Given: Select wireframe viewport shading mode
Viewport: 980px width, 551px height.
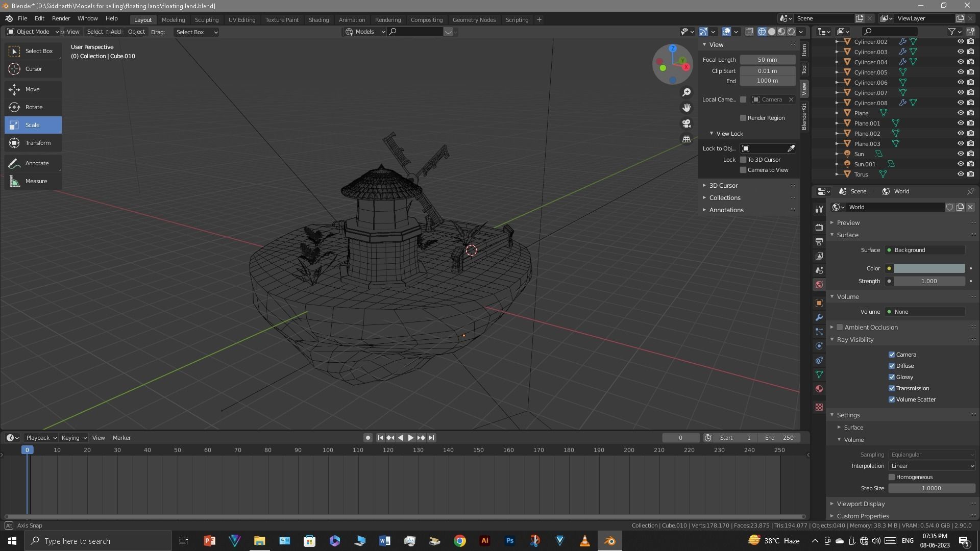Looking at the screenshot, I should [x=762, y=32].
